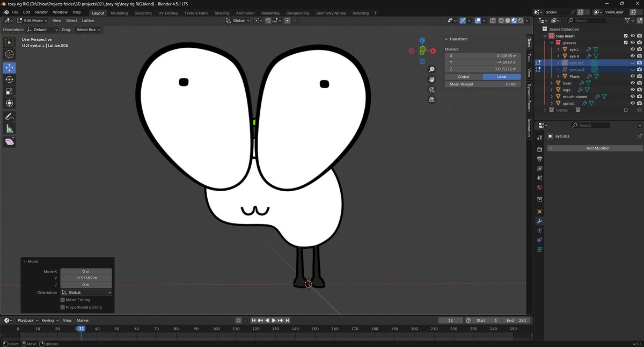Switch transform to Global
Screen dimensions: 644x347
pyautogui.click(x=463, y=77)
